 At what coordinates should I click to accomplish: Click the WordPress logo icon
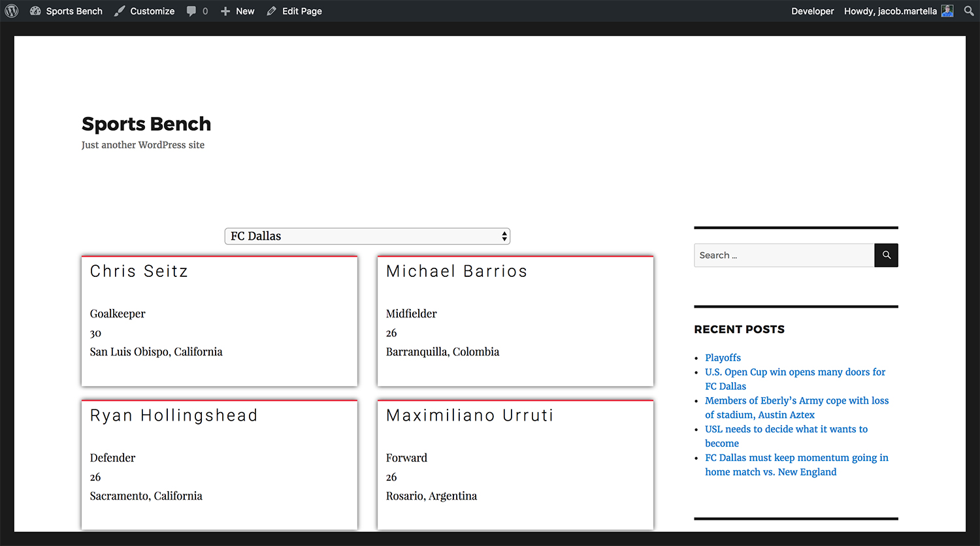click(x=12, y=11)
